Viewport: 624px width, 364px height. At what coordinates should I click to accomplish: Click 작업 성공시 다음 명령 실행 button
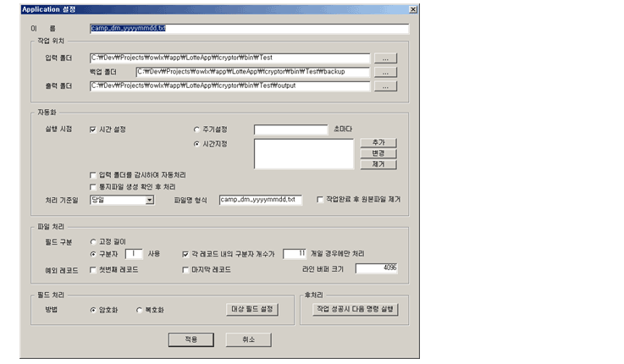pyautogui.click(x=349, y=310)
